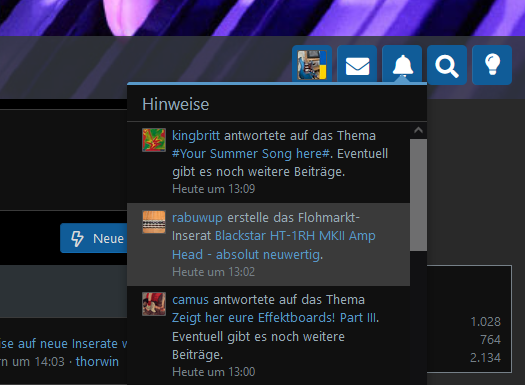
Task: Open 'Zeigt her eure Effektboards! Part III' thread
Action: click(275, 317)
